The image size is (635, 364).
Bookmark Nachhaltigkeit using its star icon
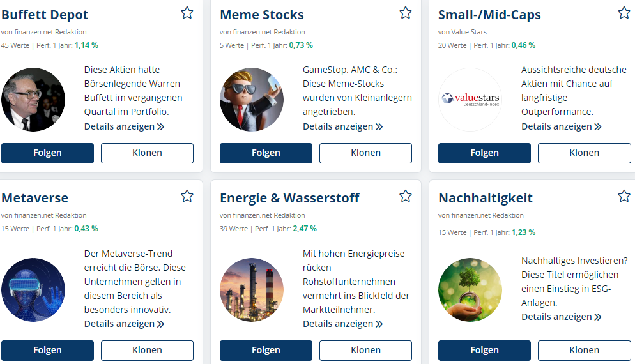(x=624, y=197)
